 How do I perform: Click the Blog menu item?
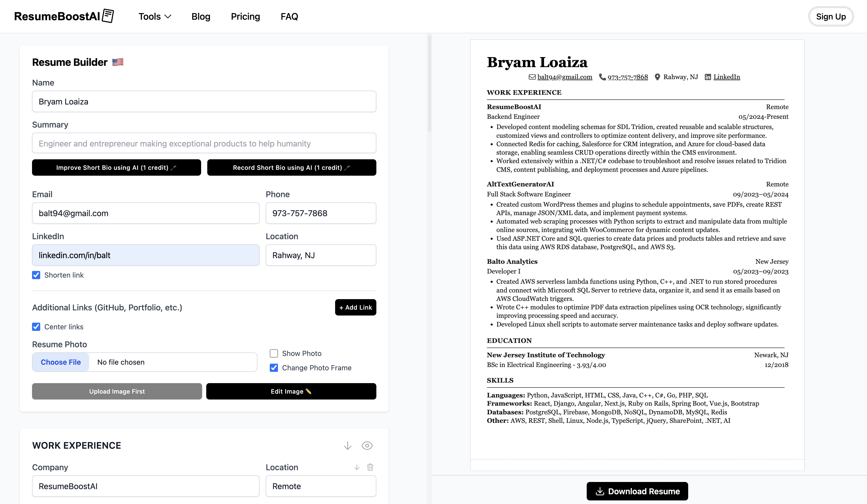201,16
